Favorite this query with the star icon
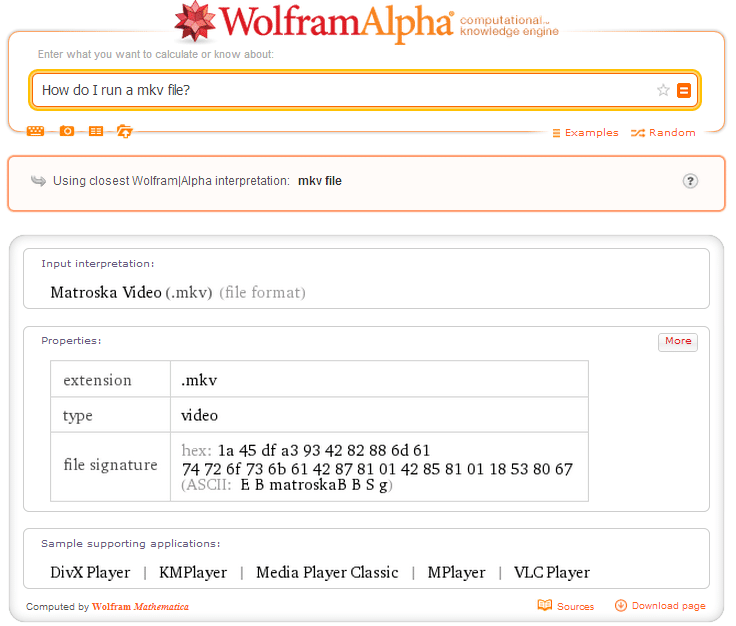 pos(663,90)
